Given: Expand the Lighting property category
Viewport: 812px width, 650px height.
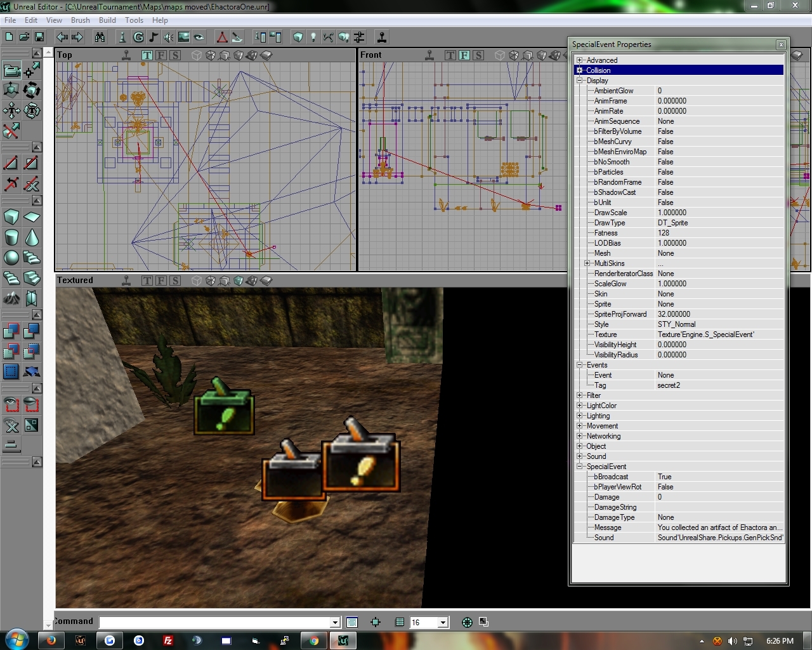Looking at the screenshot, I should tap(579, 416).
